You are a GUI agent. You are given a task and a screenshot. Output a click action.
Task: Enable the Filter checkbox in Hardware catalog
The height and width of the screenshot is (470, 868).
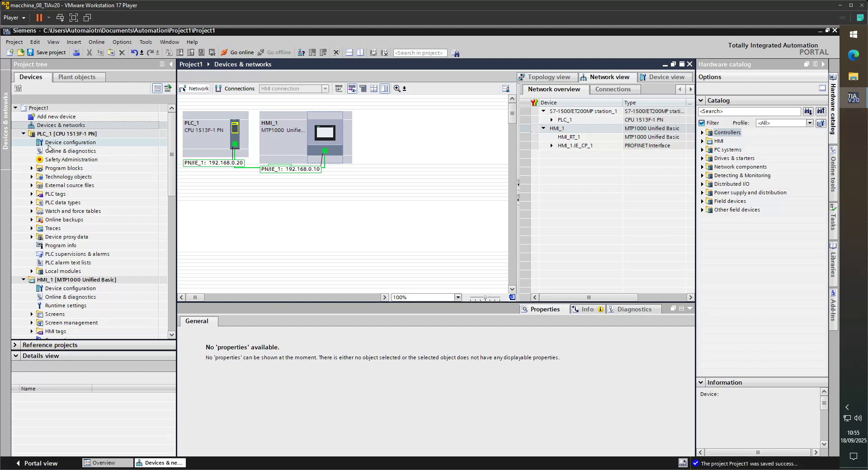702,122
